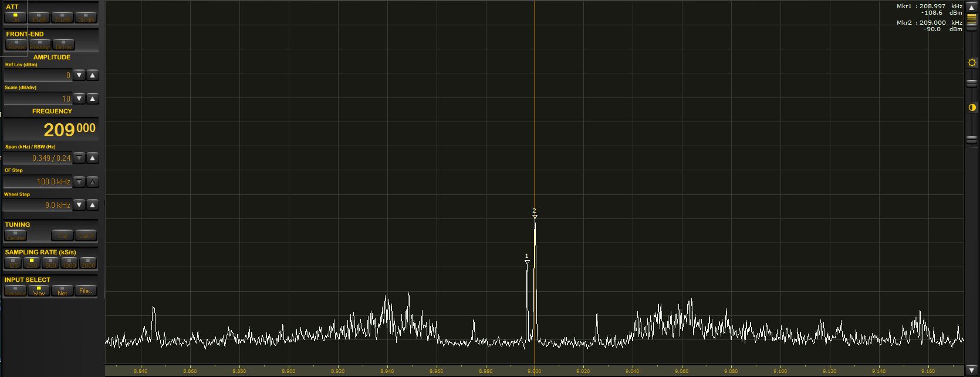Decrease the Ref Lev value
Image resolution: width=980 pixels, height=377 pixels.
coord(79,75)
